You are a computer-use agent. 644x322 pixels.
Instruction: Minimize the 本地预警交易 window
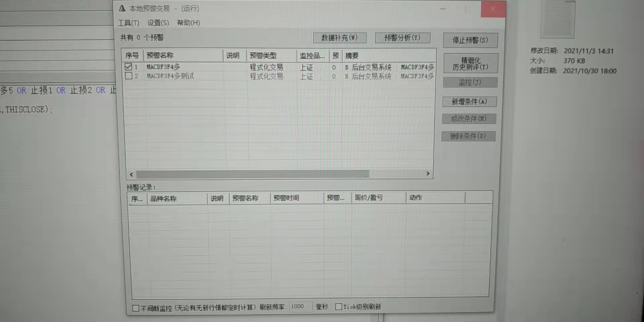443,9
